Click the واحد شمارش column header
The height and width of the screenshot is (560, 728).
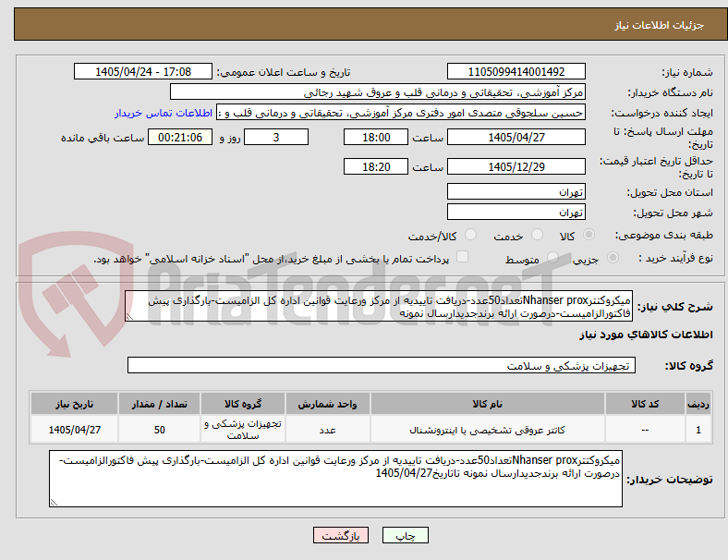327,404
